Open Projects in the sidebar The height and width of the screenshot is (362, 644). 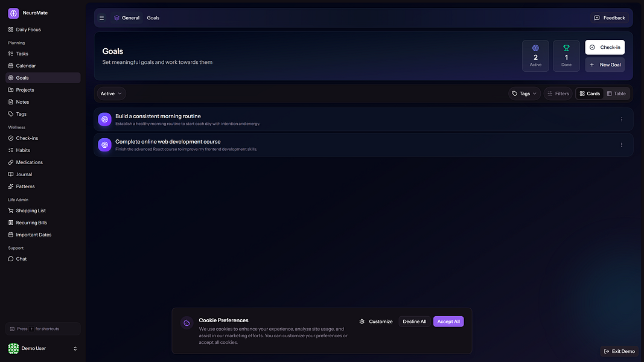(43, 90)
